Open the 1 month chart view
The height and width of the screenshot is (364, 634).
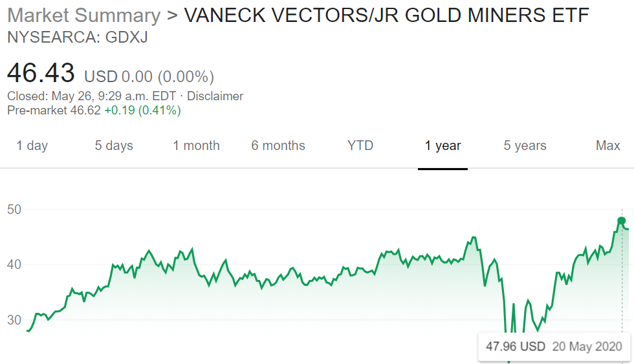pos(196,145)
